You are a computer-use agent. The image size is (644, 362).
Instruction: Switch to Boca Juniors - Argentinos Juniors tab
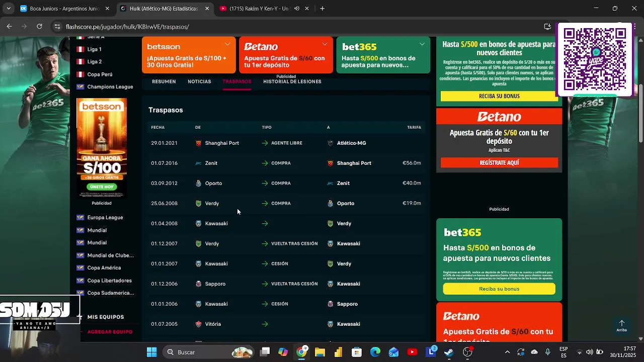[65, 9]
